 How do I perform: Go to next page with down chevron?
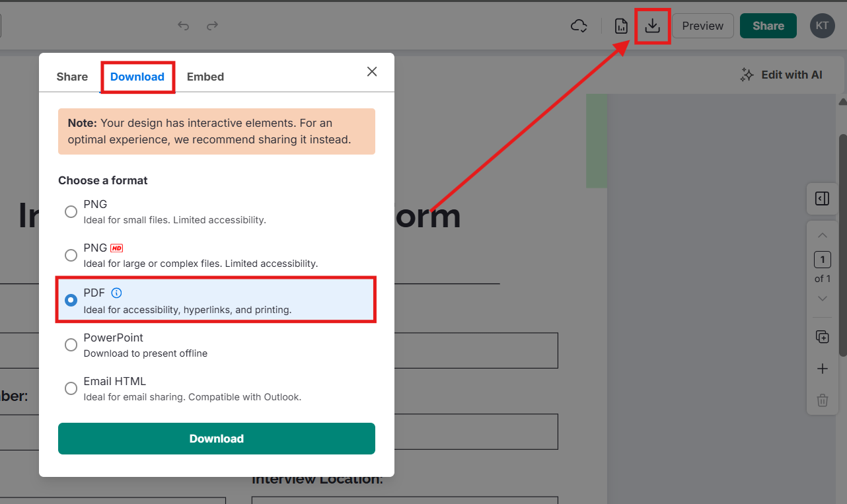coord(822,299)
